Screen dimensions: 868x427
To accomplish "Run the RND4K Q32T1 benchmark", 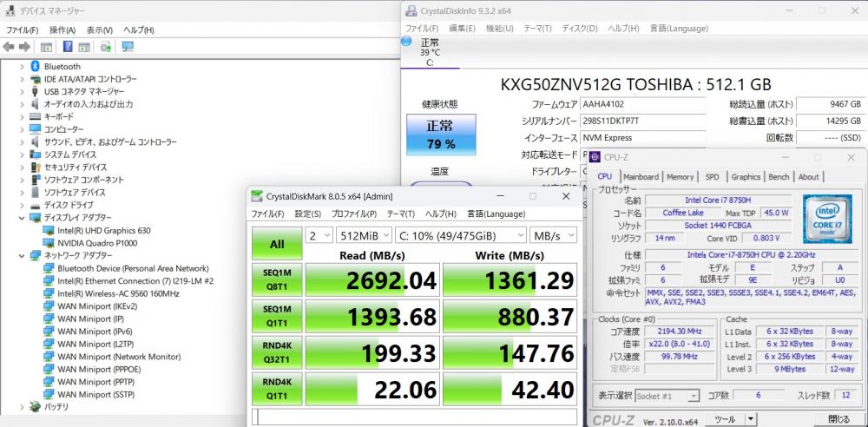I will pyautogui.click(x=277, y=352).
